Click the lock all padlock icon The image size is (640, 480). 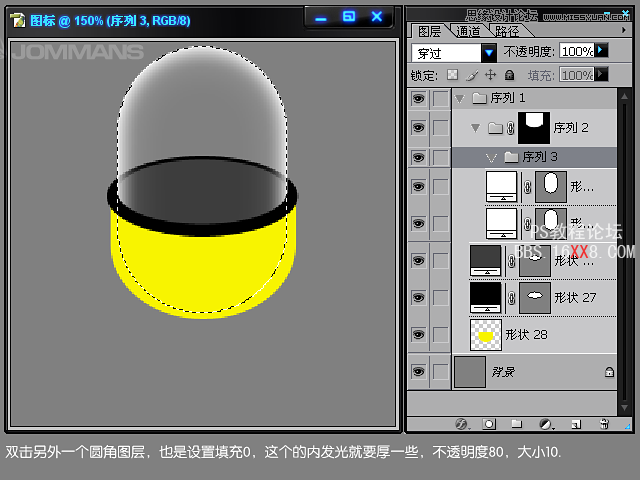(x=509, y=75)
